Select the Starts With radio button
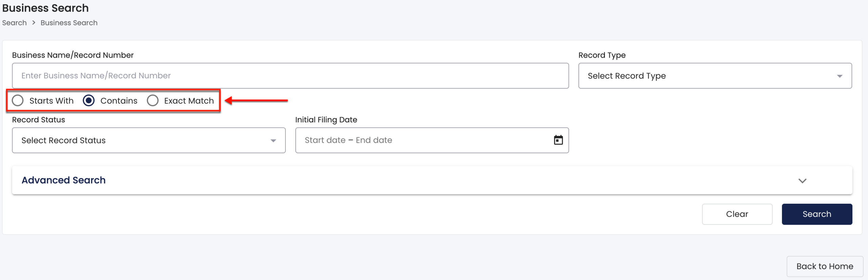 pyautogui.click(x=18, y=100)
